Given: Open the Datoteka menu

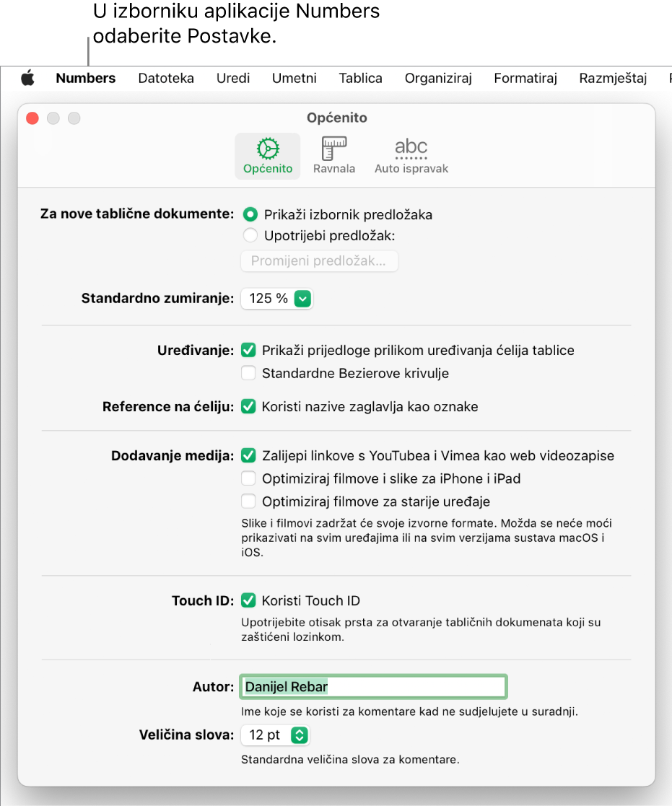Looking at the screenshot, I should [x=166, y=78].
